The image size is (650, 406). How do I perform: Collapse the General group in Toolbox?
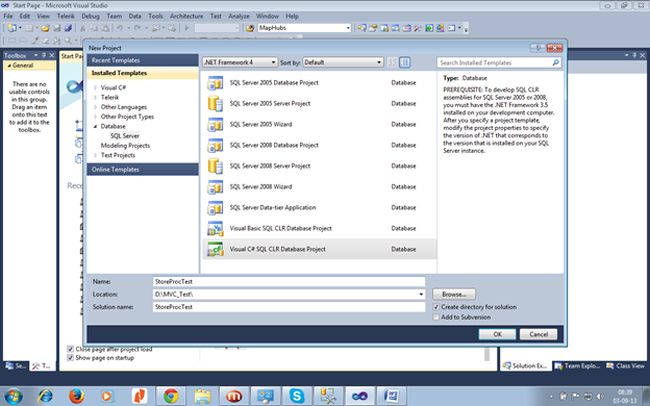pyautogui.click(x=10, y=66)
